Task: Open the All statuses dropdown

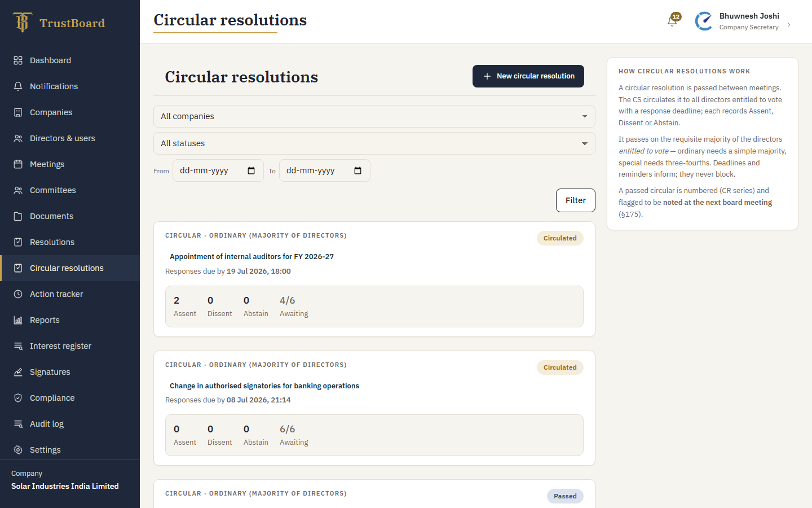Action: [x=374, y=143]
